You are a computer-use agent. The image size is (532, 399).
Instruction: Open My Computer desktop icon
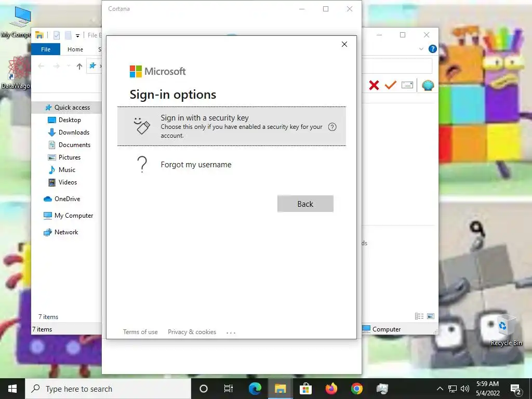(17, 22)
